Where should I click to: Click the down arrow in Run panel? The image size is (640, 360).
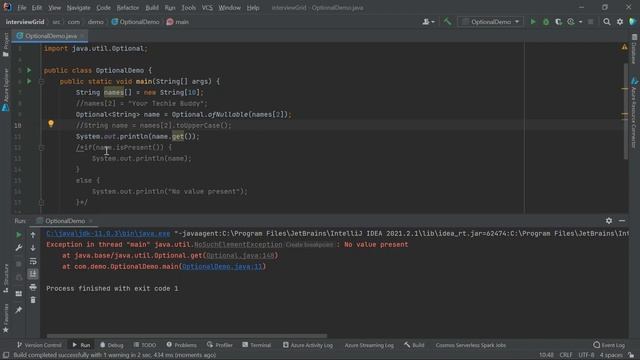pyautogui.click(x=33, y=248)
